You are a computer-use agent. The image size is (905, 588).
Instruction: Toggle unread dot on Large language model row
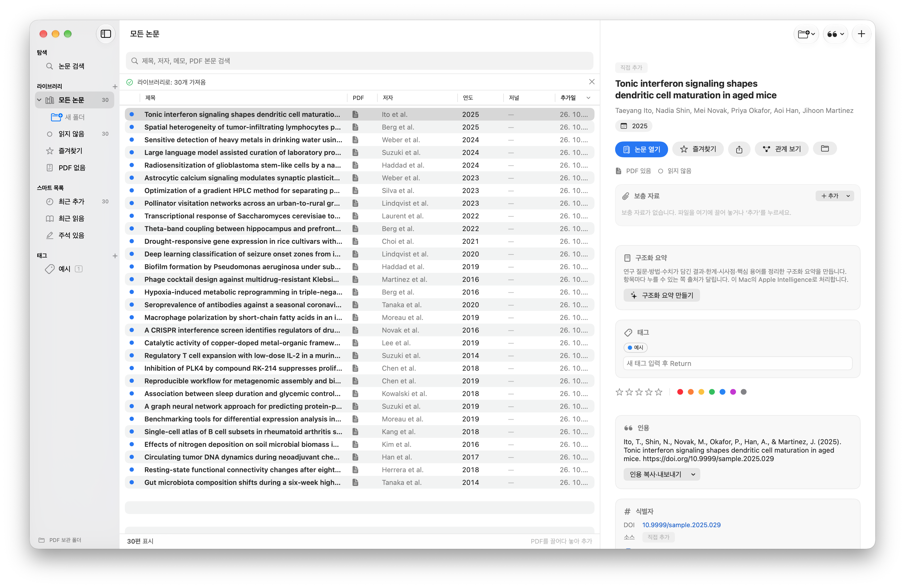coord(131,152)
